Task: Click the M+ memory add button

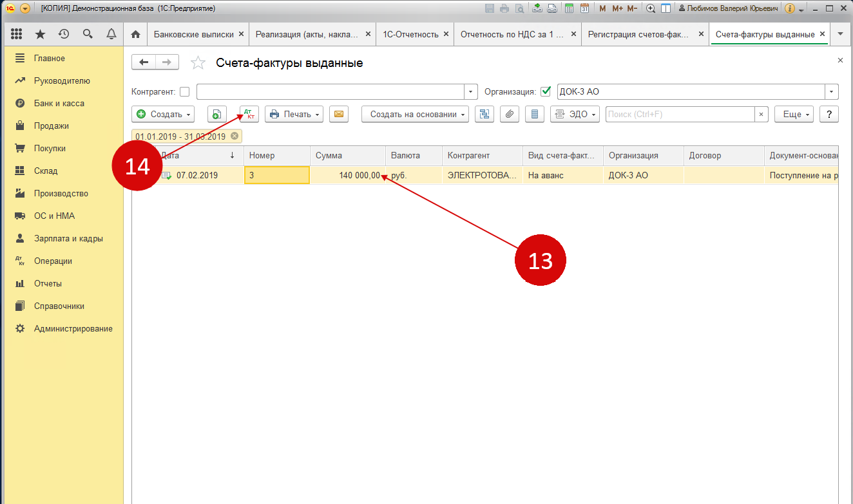Action: [617, 8]
